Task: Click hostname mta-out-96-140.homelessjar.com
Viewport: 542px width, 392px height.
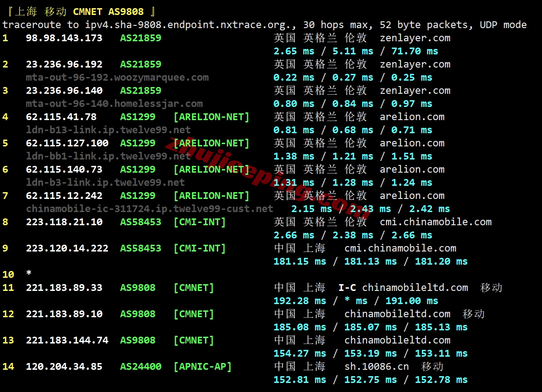Action: tap(114, 104)
